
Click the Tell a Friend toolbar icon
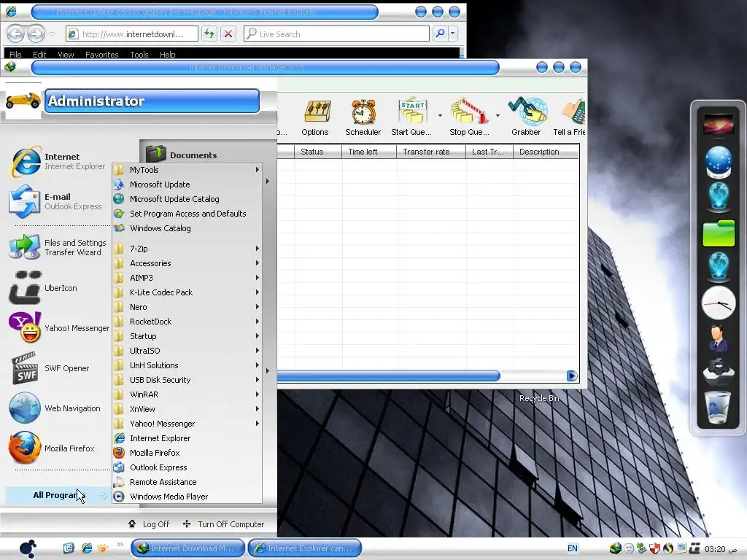(x=574, y=112)
